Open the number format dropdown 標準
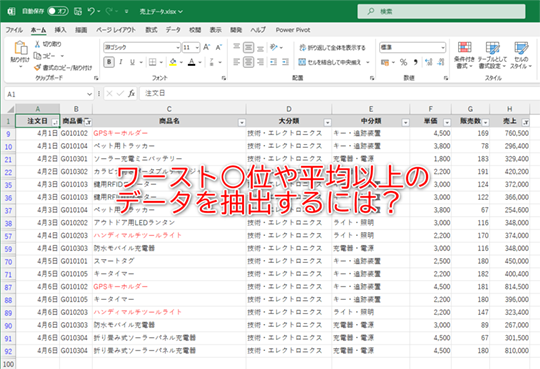540x369 pixels. (413, 47)
